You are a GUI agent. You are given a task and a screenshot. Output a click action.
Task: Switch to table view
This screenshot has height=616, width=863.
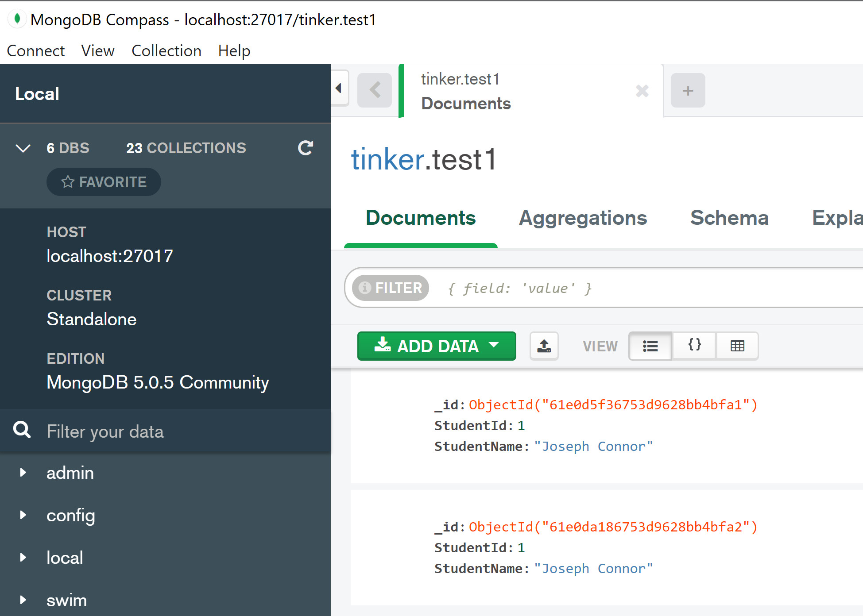tap(737, 346)
